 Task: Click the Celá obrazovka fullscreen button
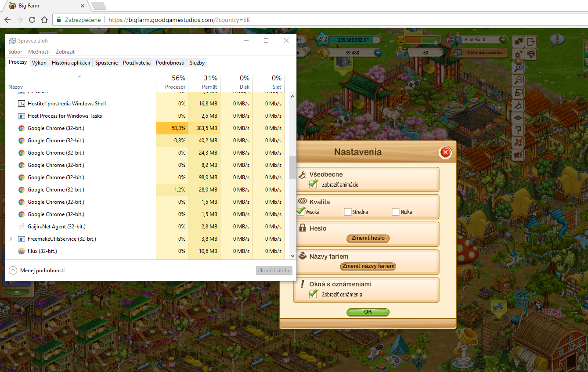pyautogui.click(x=480, y=53)
